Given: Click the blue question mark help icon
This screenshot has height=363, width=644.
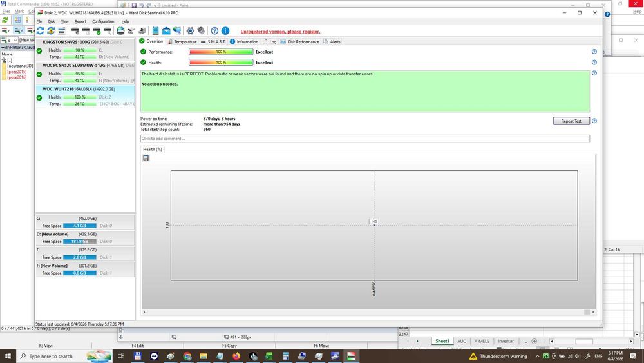Looking at the screenshot, I should (x=214, y=31).
